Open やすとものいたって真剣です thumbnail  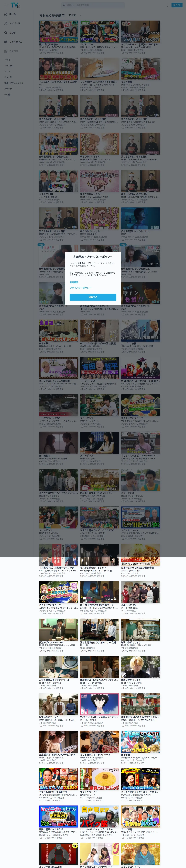pyautogui.click(x=59, y=779)
